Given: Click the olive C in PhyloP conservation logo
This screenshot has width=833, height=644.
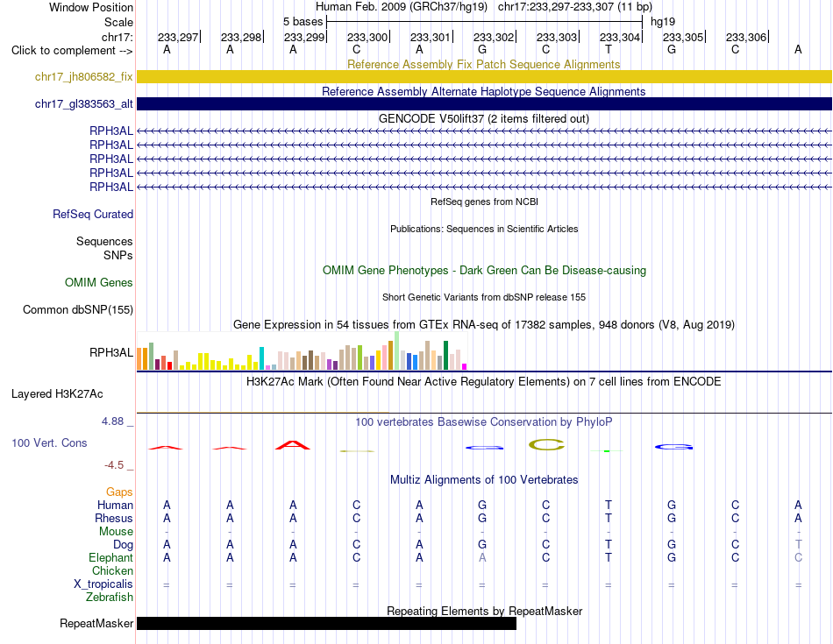Looking at the screenshot, I should coord(546,444).
